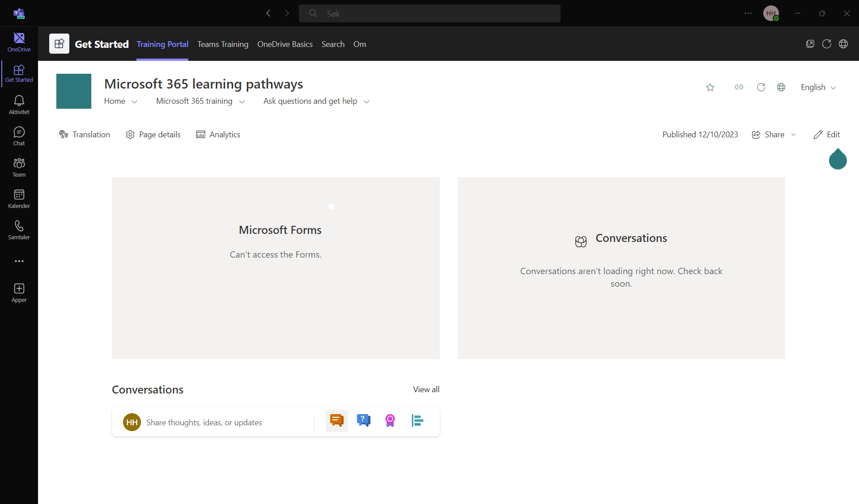Click the Aktivitet bell icon
Image resolution: width=859 pixels, height=504 pixels.
coord(19,105)
